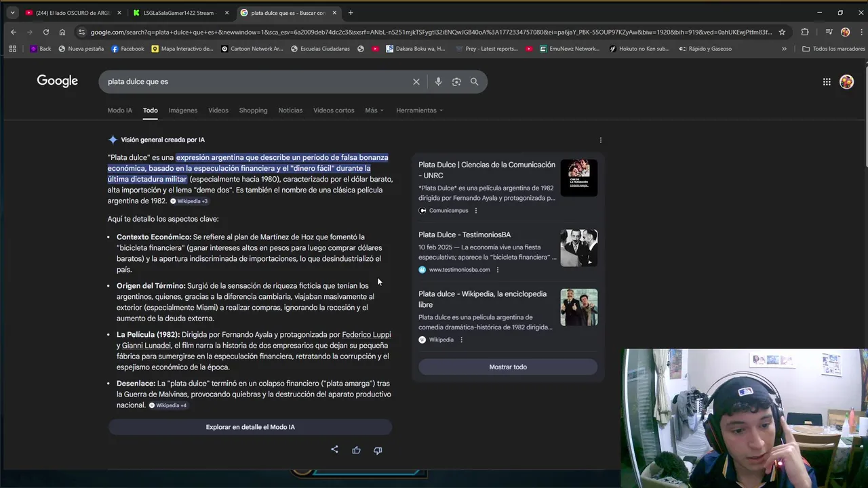Viewport: 868px width, 488px height.
Task: Select the Videos cortos tab
Action: 334,110
